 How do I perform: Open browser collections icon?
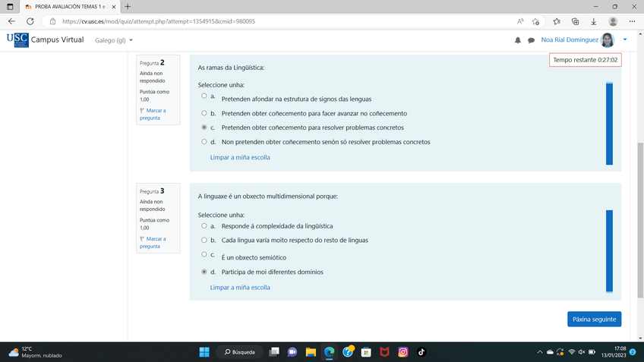[x=575, y=21]
